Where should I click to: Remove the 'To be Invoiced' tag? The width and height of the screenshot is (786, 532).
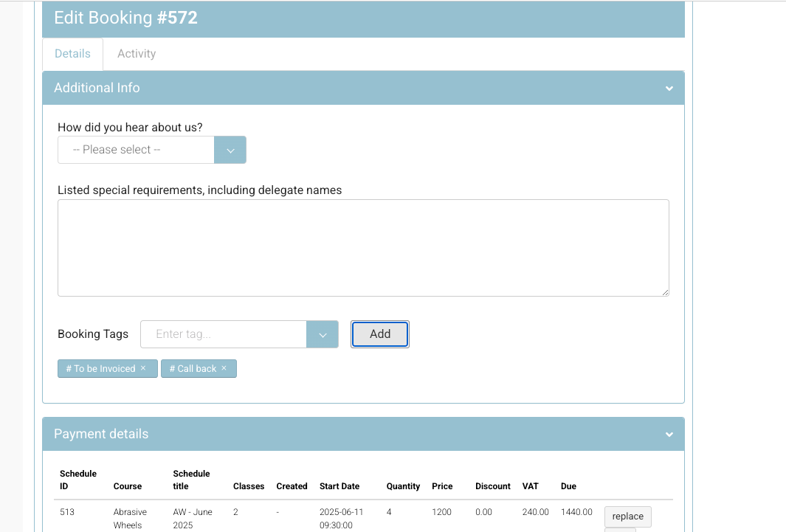(143, 368)
